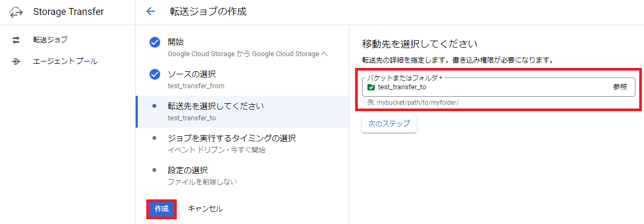
Task: Click the green bucket validation icon
Action: 371,87
